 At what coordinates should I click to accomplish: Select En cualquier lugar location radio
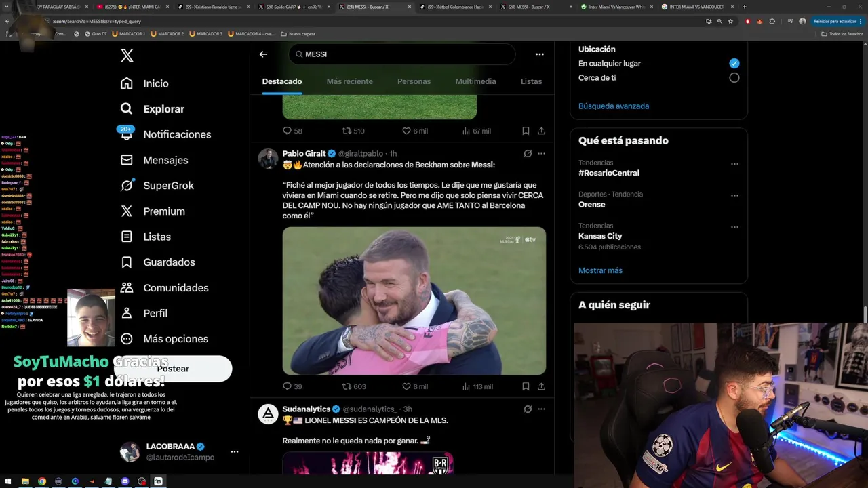pos(734,63)
